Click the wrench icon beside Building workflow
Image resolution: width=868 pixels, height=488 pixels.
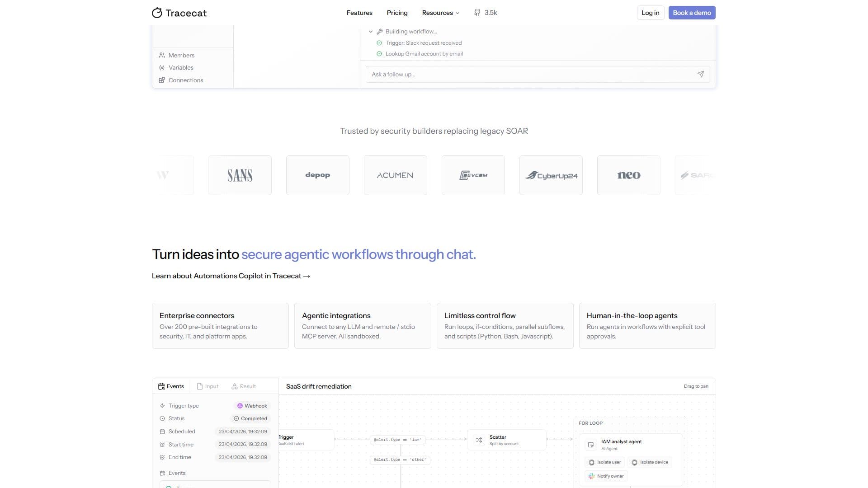pyautogui.click(x=380, y=31)
